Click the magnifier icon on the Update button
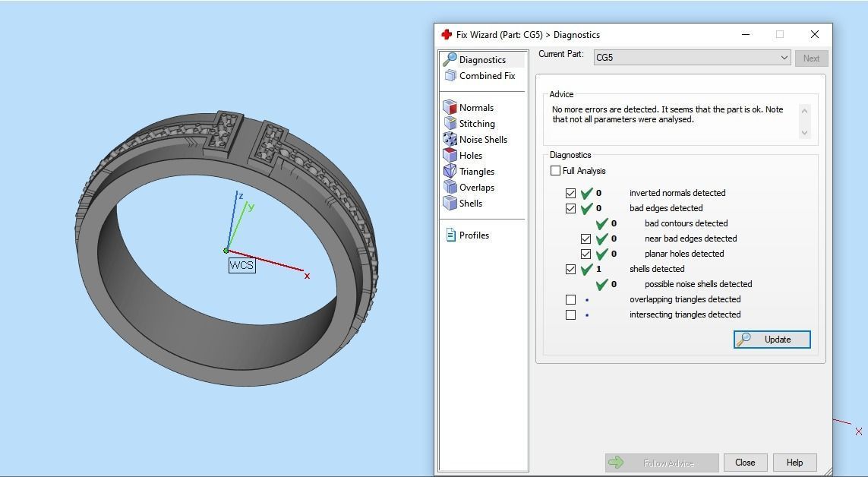 [x=744, y=340]
